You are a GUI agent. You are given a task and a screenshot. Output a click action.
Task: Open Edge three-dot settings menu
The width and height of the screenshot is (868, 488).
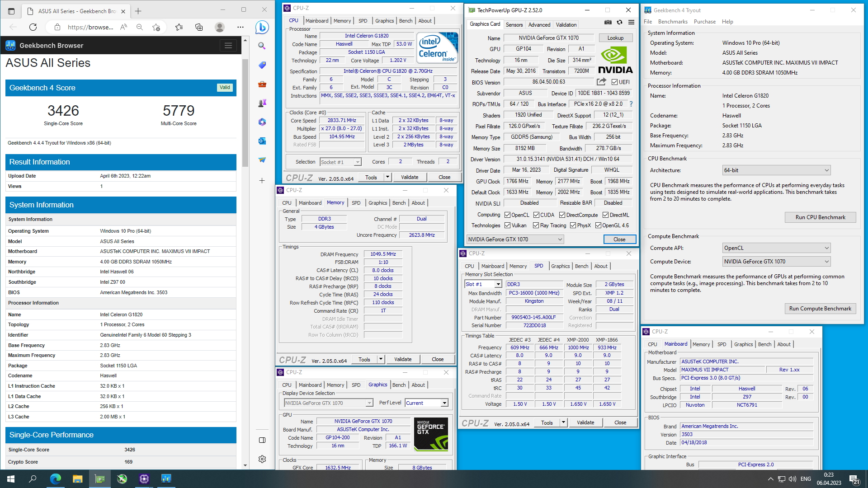point(241,27)
